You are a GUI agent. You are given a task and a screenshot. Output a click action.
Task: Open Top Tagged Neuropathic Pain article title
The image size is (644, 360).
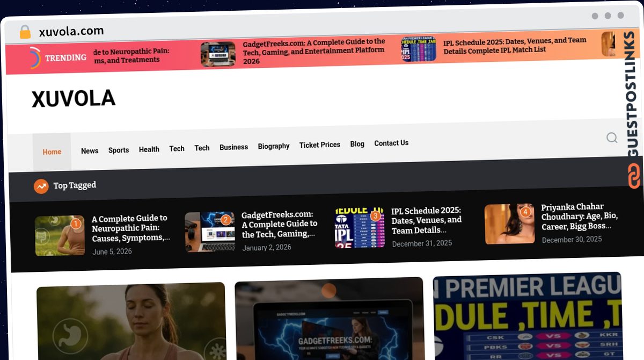(130, 228)
